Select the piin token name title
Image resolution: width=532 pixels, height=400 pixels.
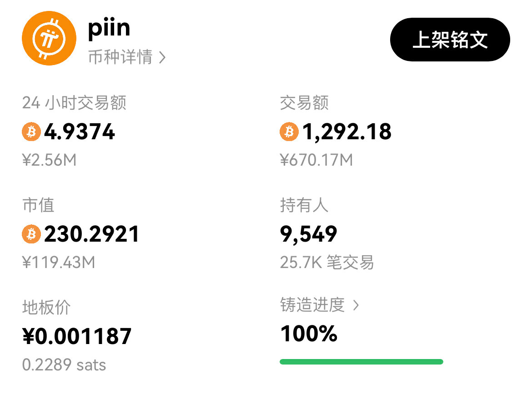[x=109, y=28]
